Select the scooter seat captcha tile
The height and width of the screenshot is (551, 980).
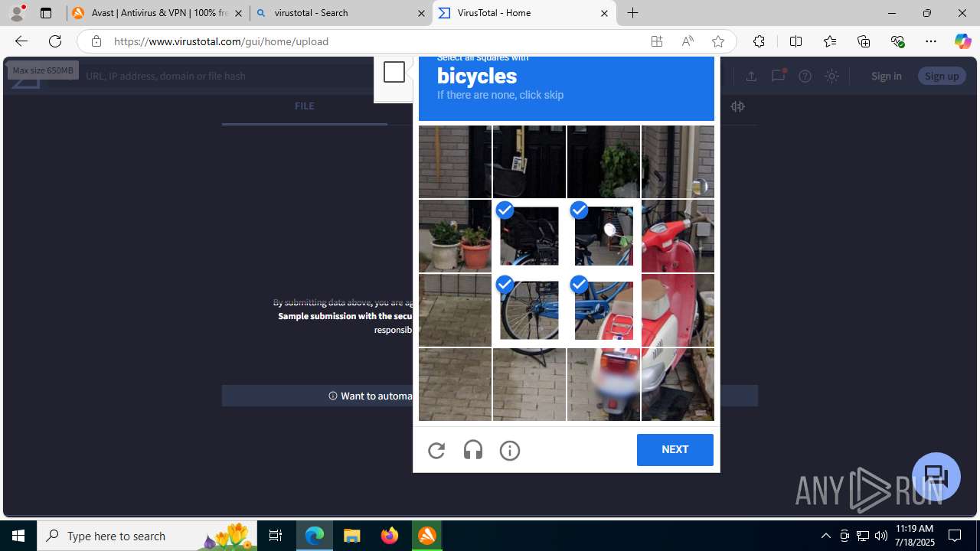(x=678, y=310)
